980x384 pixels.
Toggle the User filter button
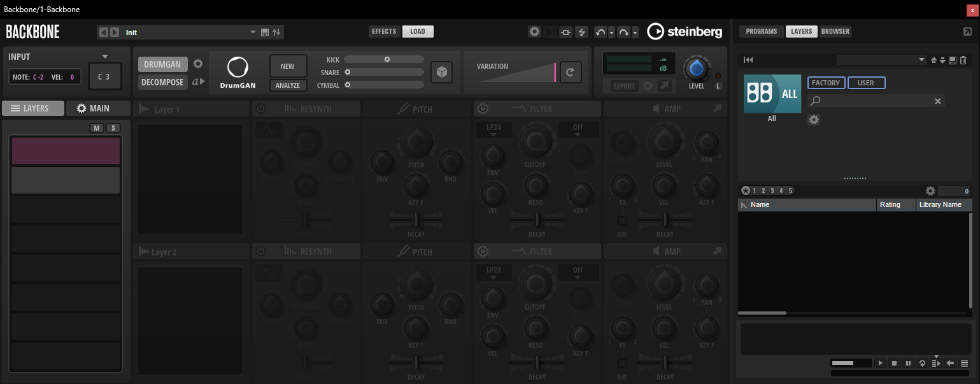[x=866, y=83]
